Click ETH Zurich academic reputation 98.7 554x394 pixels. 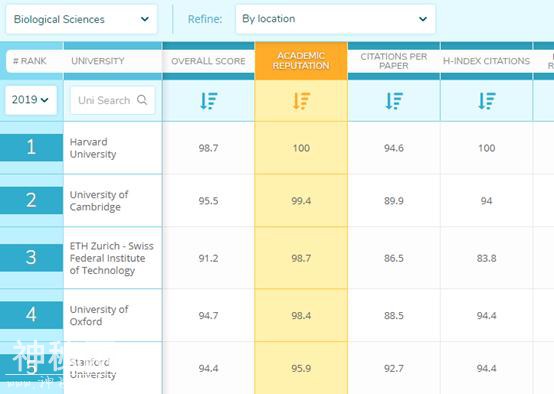(301, 258)
